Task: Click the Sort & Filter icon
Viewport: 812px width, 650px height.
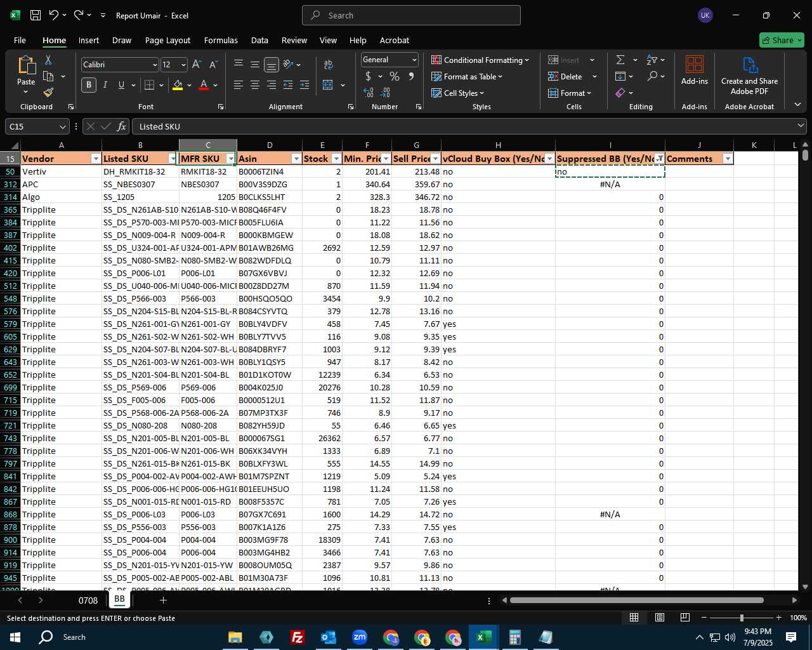Action: coord(652,60)
